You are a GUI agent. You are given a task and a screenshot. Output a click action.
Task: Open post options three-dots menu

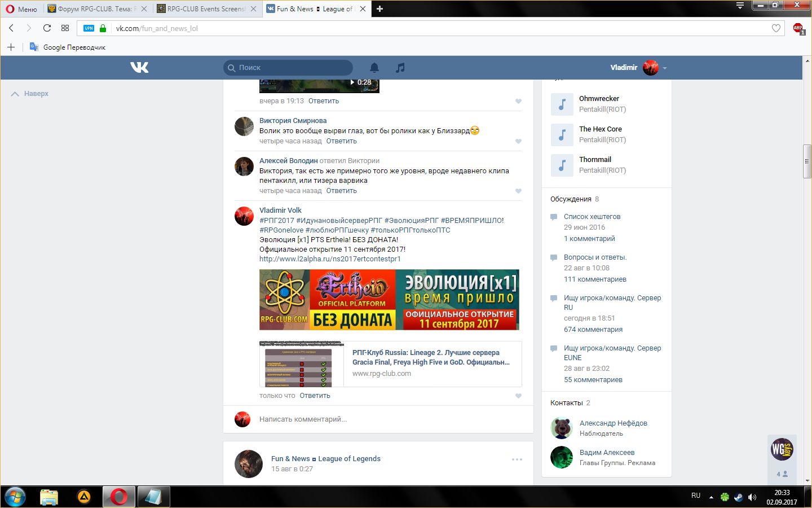(517, 459)
